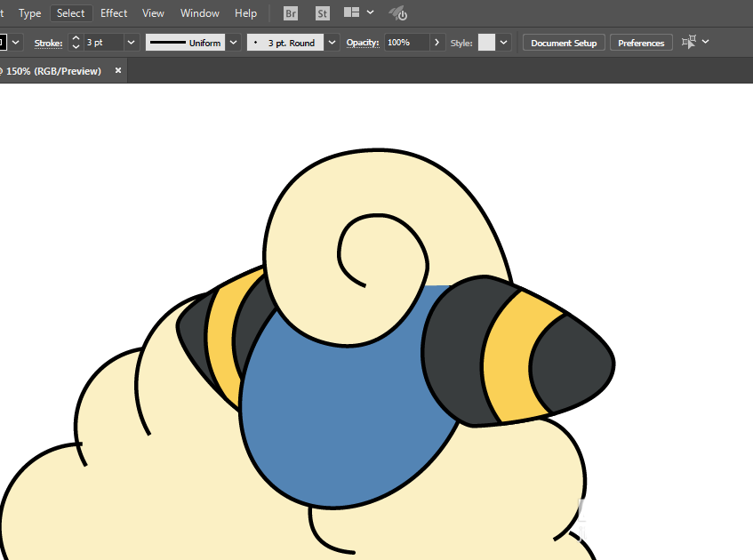The image size is (753, 560).
Task: Expand the arrange documents dropdown arrow
Action: [370, 12]
